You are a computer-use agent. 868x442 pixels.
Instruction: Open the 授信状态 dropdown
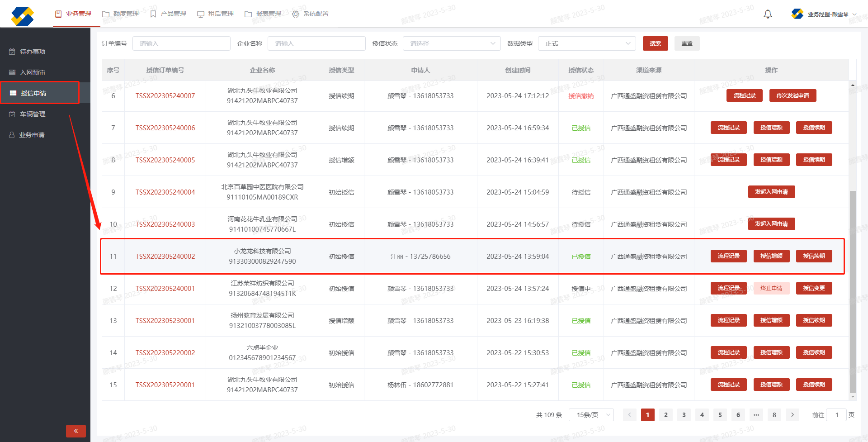point(452,43)
